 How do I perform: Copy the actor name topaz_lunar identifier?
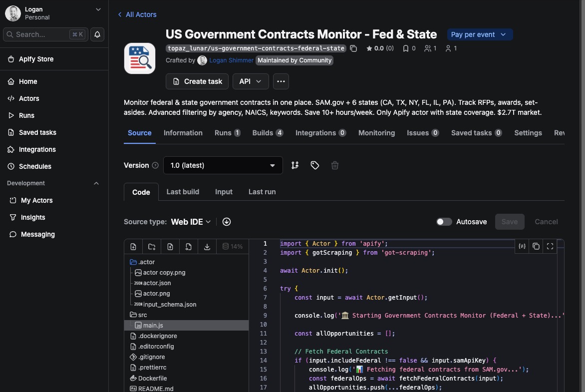[354, 48]
